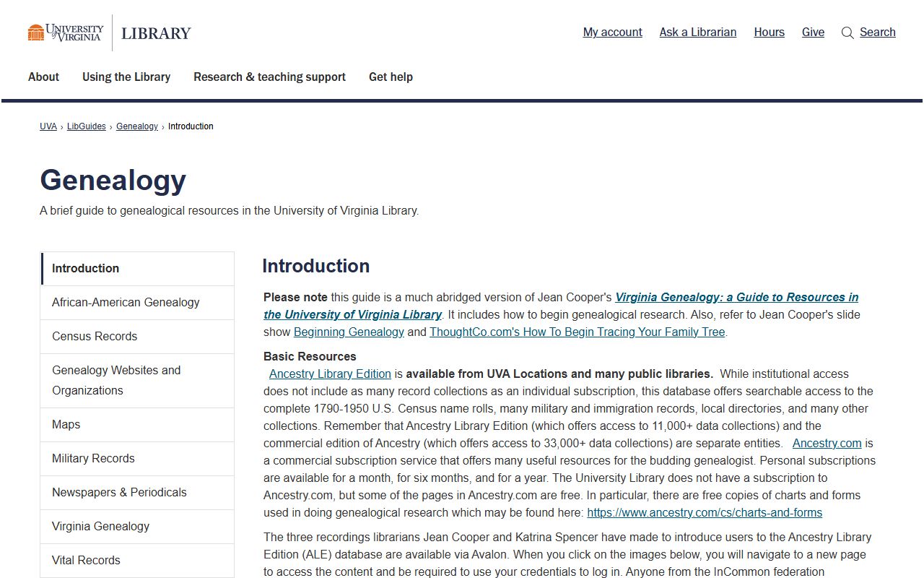Select Newspapers & Periodicals sidebar tab

click(137, 492)
